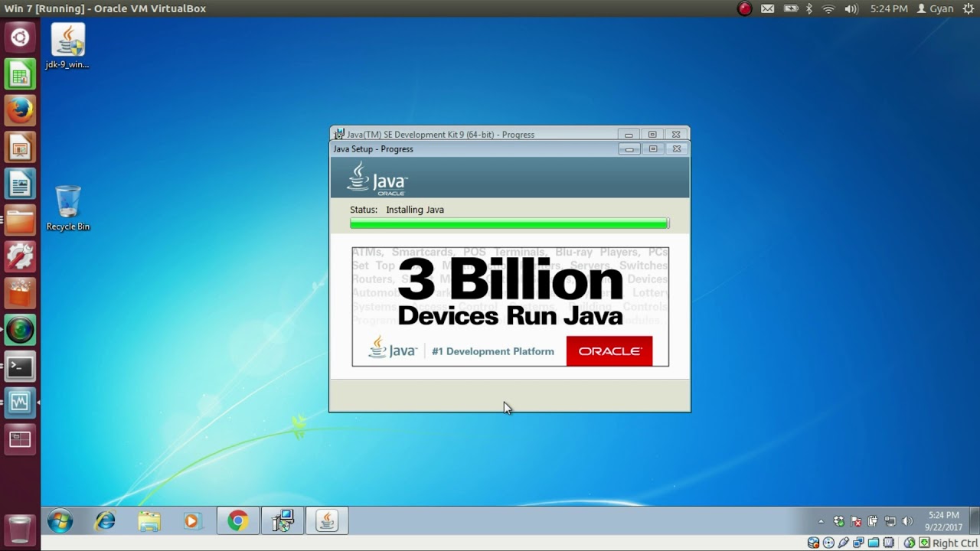Click the 3 Billion Devices Java banner
This screenshot has height=551, width=980.
(510, 306)
